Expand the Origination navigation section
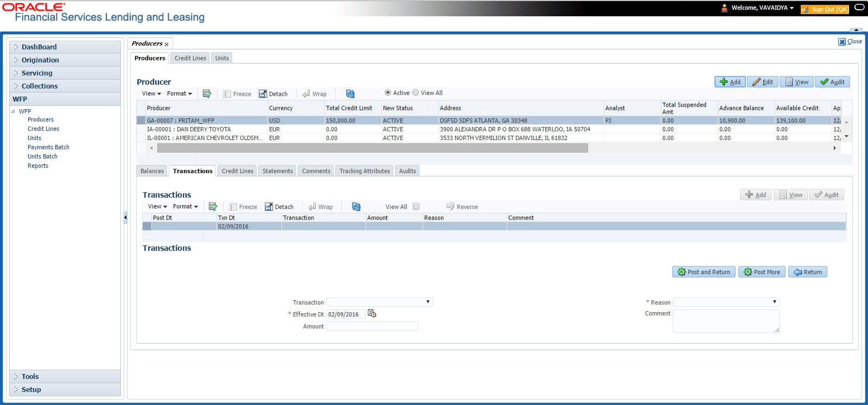 65,60
